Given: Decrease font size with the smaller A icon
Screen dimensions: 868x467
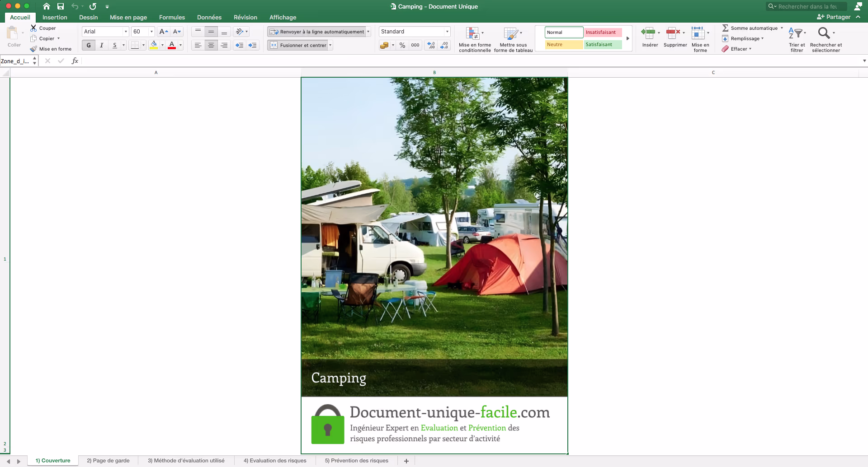Looking at the screenshot, I should click(x=177, y=32).
